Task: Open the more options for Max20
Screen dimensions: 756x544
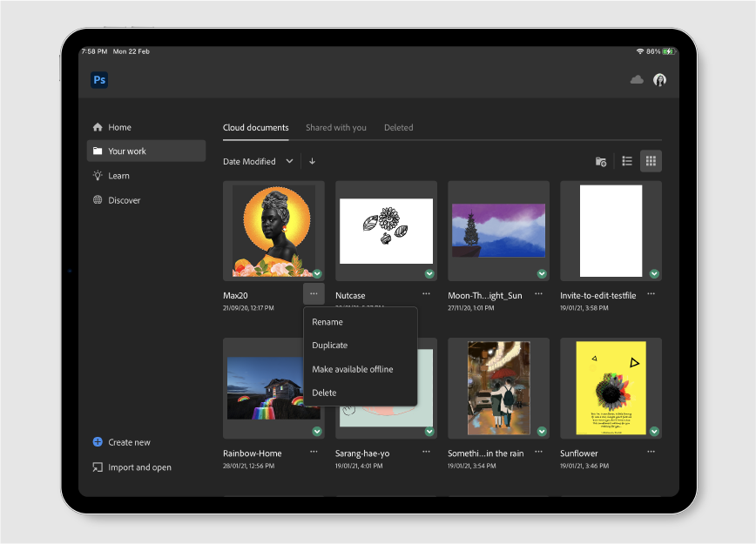Action: point(314,294)
